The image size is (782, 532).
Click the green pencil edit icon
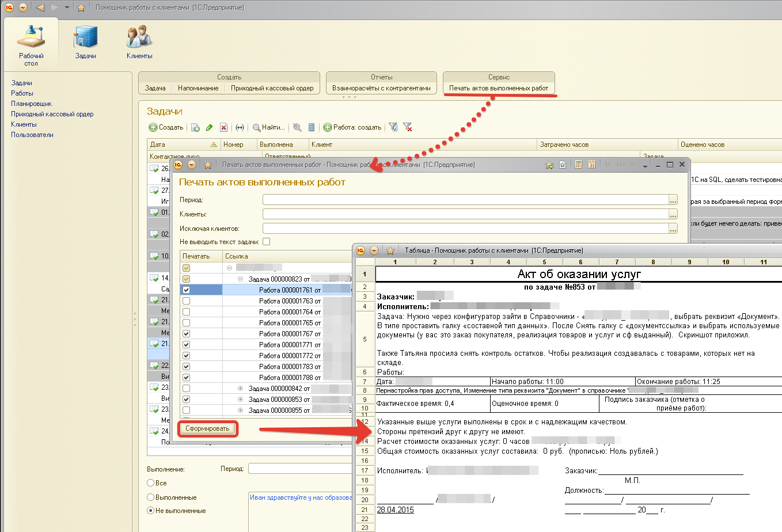pos(209,127)
